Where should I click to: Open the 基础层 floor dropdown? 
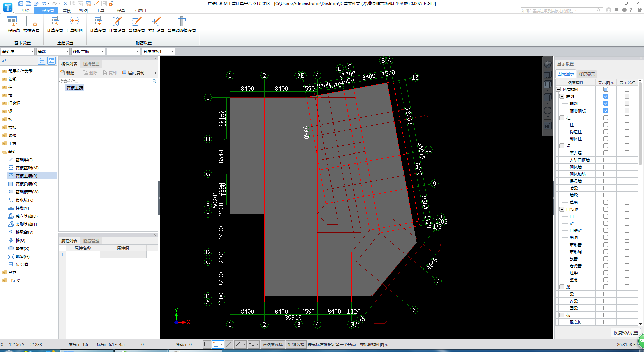(17, 51)
